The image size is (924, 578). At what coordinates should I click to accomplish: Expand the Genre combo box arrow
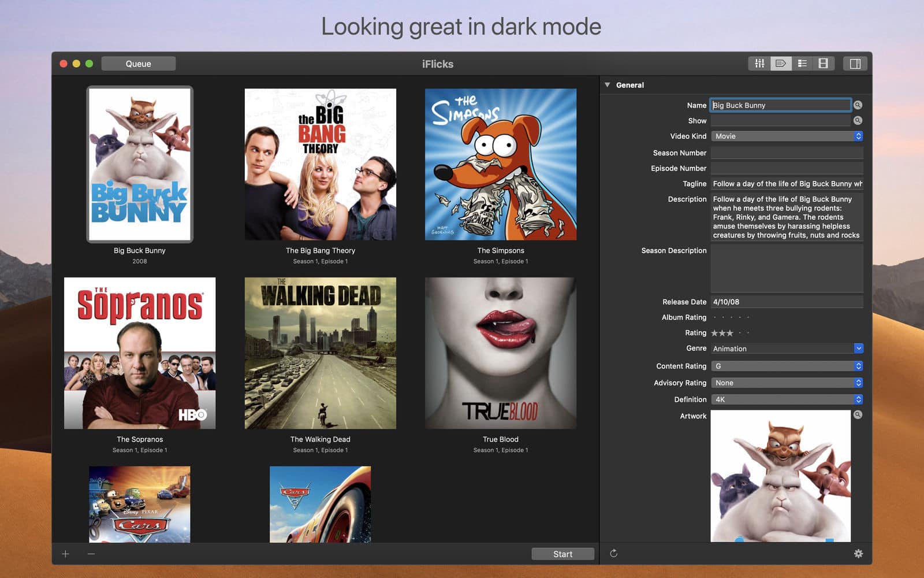point(858,349)
